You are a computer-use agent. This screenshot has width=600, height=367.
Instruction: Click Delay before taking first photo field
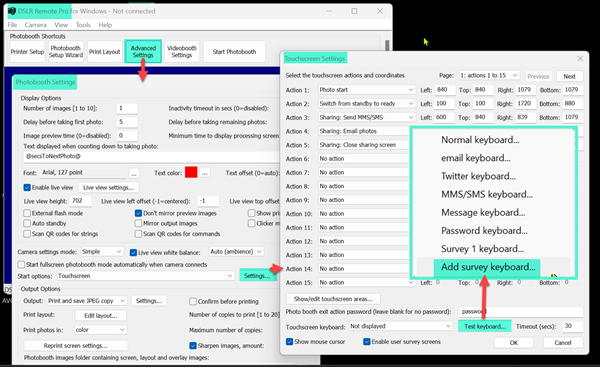coord(127,122)
